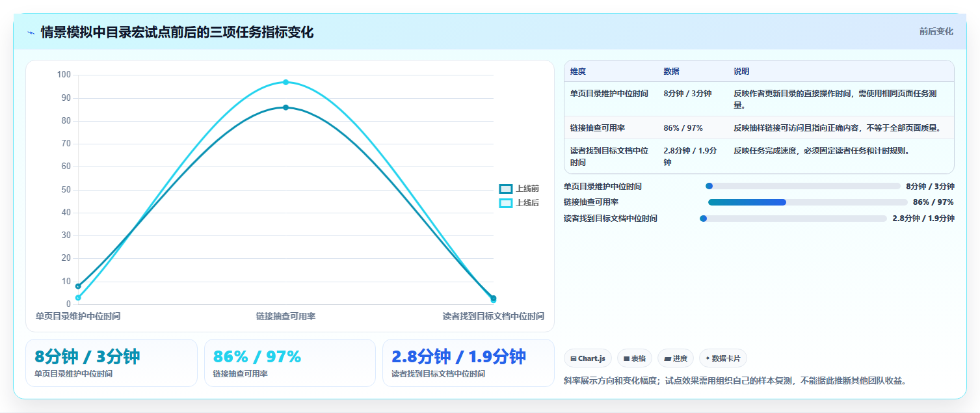Click the lightning icon beside the title
Image resolution: width=980 pixels, height=413 pixels.
click(x=31, y=32)
